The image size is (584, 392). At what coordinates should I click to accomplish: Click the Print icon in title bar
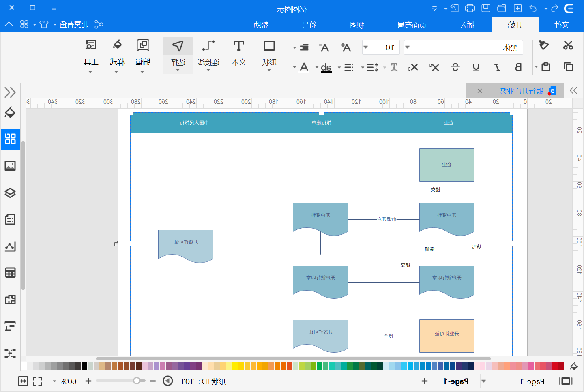470,8
